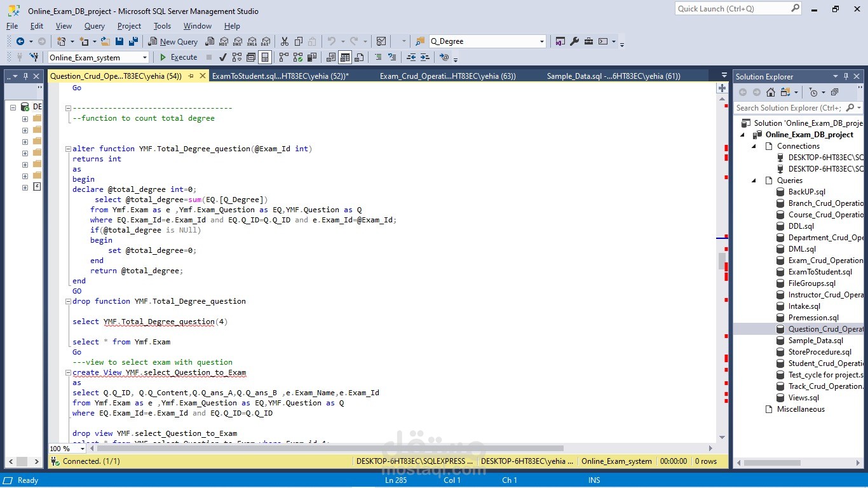Click the MDX query icon
The height and width of the screenshot is (488, 868).
[x=224, y=41]
